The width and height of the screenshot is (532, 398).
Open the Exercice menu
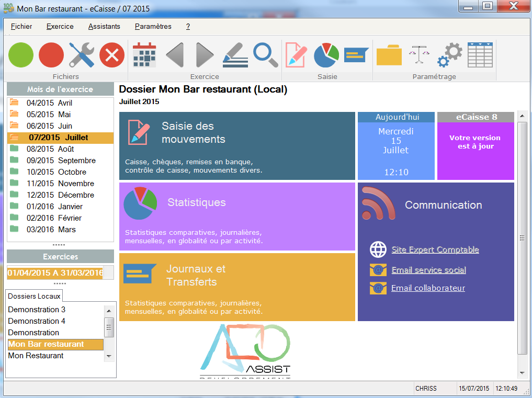[x=60, y=27]
